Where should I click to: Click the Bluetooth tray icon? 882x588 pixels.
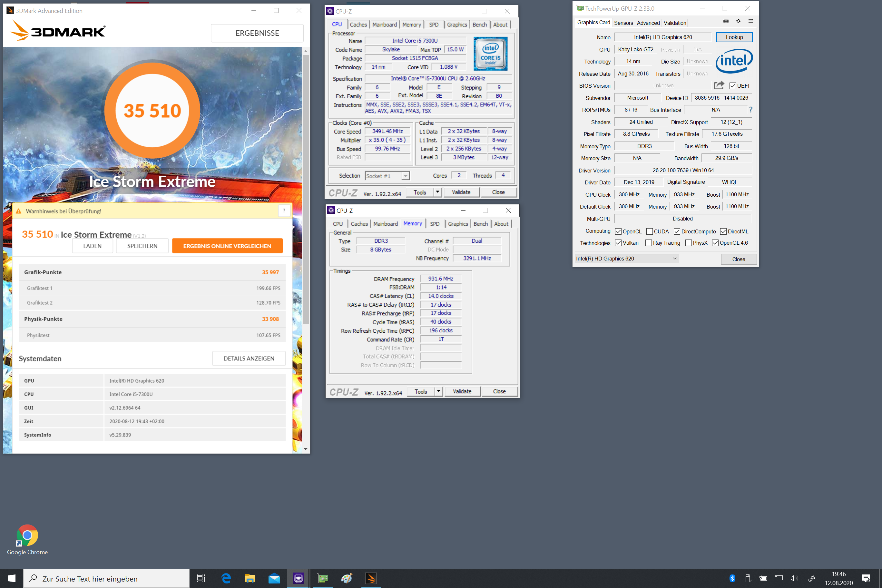click(x=732, y=578)
